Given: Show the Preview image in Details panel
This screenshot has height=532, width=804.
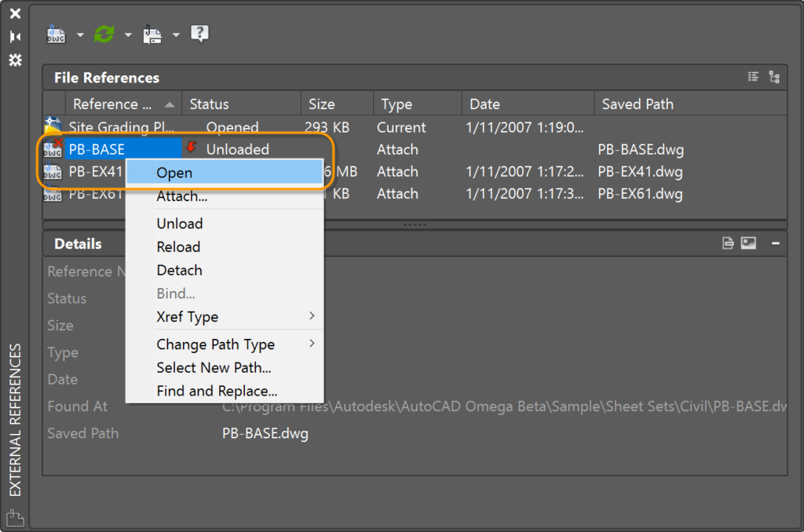Looking at the screenshot, I should click(747, 242).
